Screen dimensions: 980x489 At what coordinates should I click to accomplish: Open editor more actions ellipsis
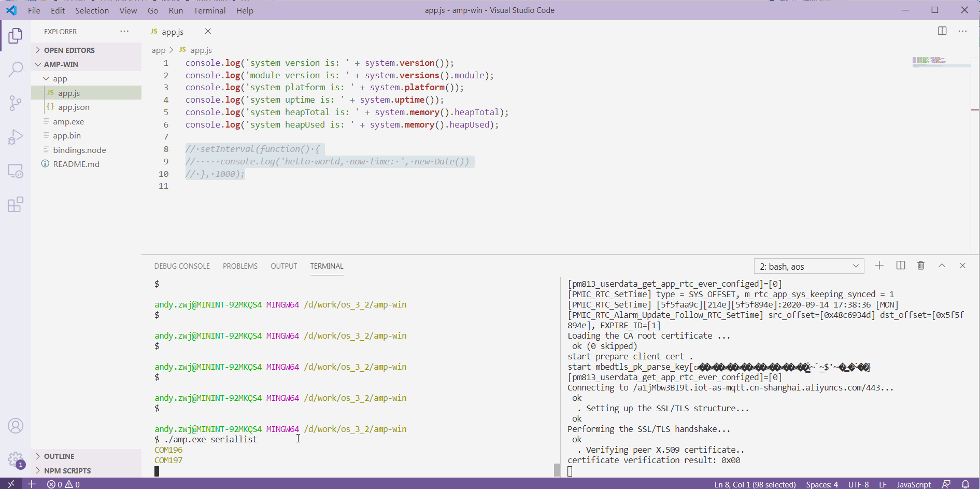click(962, 31)
